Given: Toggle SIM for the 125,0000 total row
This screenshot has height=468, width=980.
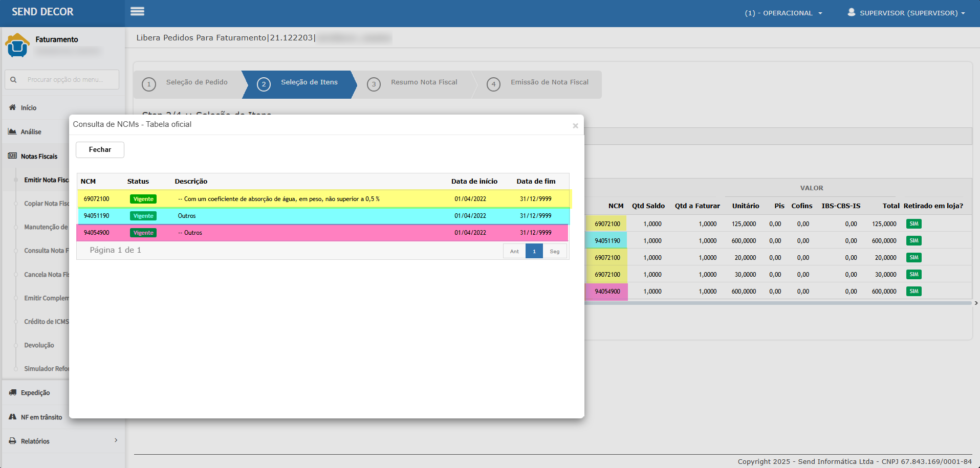Looking at the screenshot, I should [x=913, y=224].
